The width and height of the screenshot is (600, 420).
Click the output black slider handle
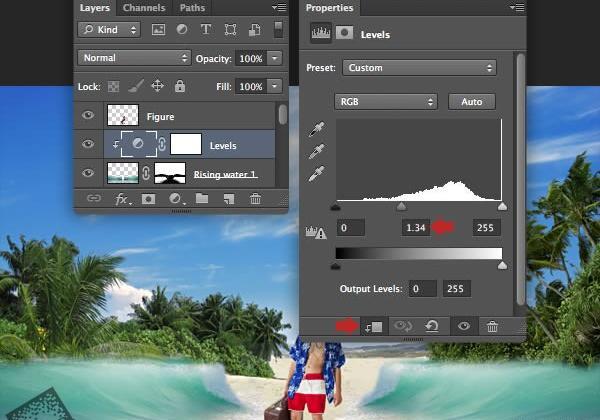point(335,265)
